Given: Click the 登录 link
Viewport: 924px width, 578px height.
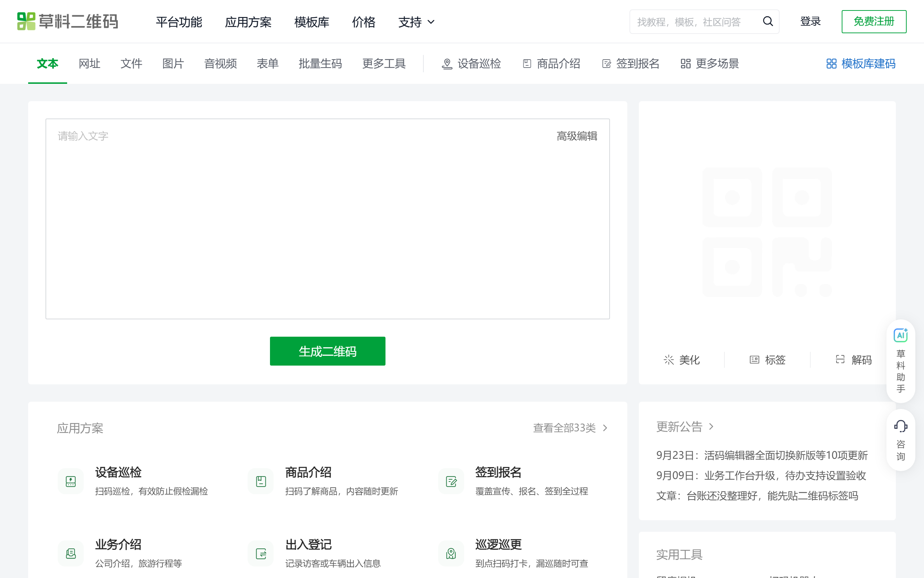Looking at the screenshot, I should [x=810, y=21].
